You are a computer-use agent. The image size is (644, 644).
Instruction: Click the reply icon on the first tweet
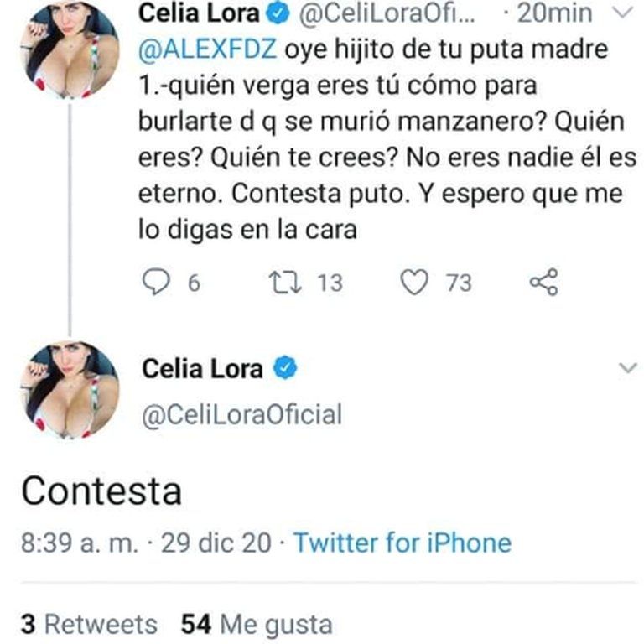coord(154,283)
